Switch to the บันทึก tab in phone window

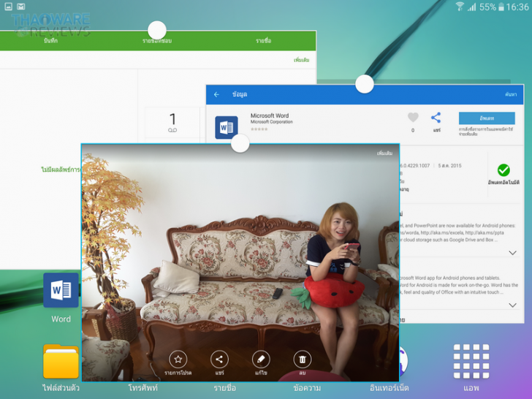(x=50, y=41)
